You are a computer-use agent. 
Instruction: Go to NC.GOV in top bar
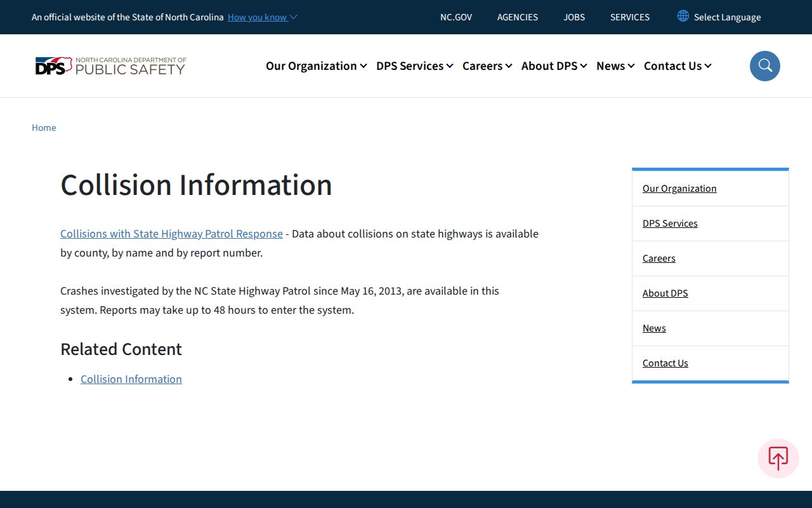tap(456, 17)
